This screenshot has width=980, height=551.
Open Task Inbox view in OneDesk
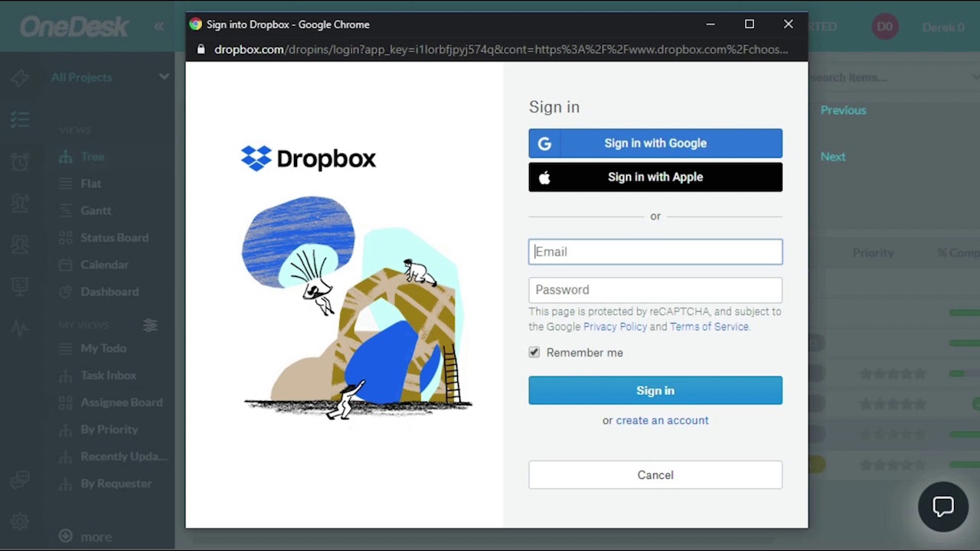pyautogui.click(x=109, y=376)
